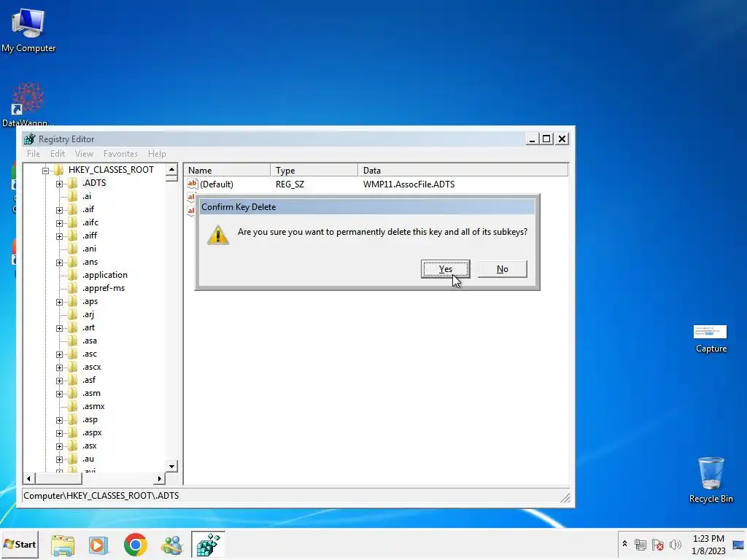
Task: Click the tree scroll up arrow
Action: click(x=171, y=169)
